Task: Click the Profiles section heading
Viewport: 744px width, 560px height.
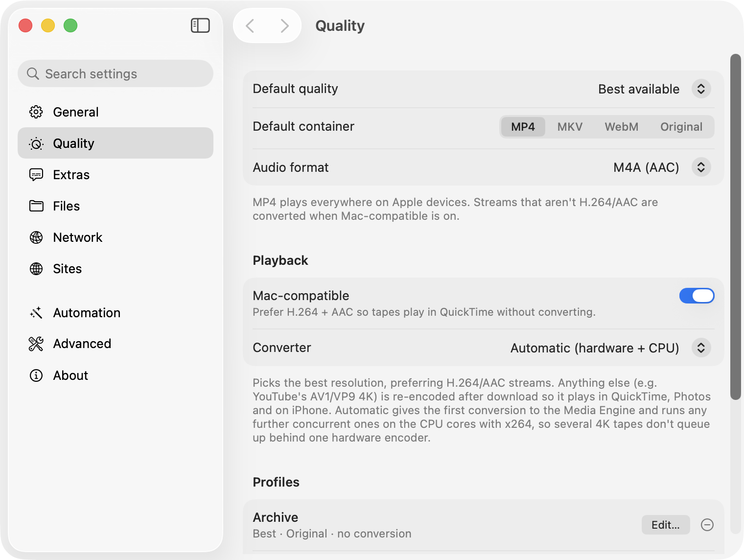Action: [276, 482]
